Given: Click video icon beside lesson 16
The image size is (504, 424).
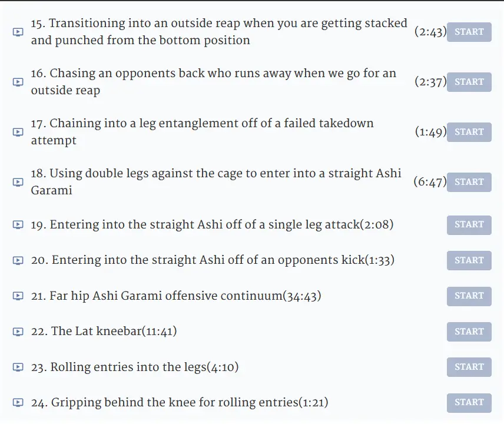Looking at the screenshot, I should 18,82.
